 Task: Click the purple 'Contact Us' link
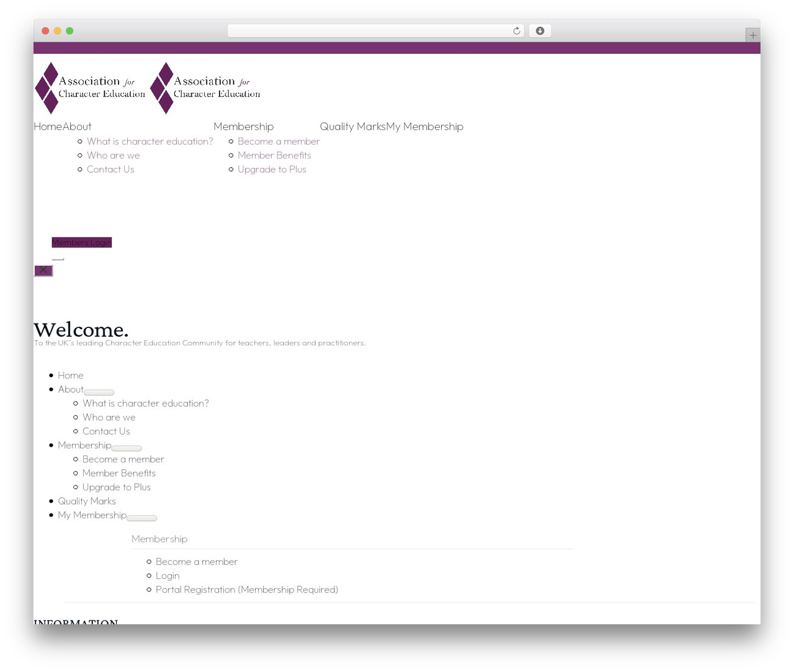coord(110,169)
